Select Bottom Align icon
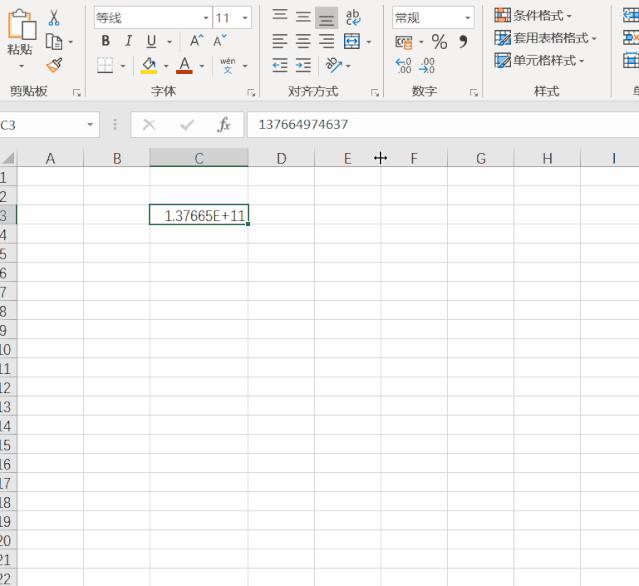 (326, 18)
